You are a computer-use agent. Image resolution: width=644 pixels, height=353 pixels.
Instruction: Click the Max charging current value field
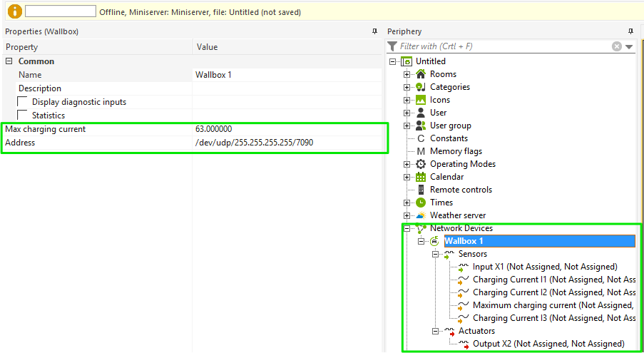point(285,129)
